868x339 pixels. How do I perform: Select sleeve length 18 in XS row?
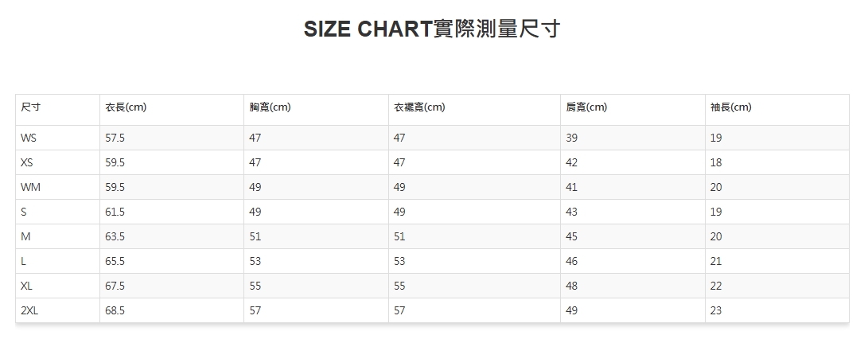click(x=716, y=162)
